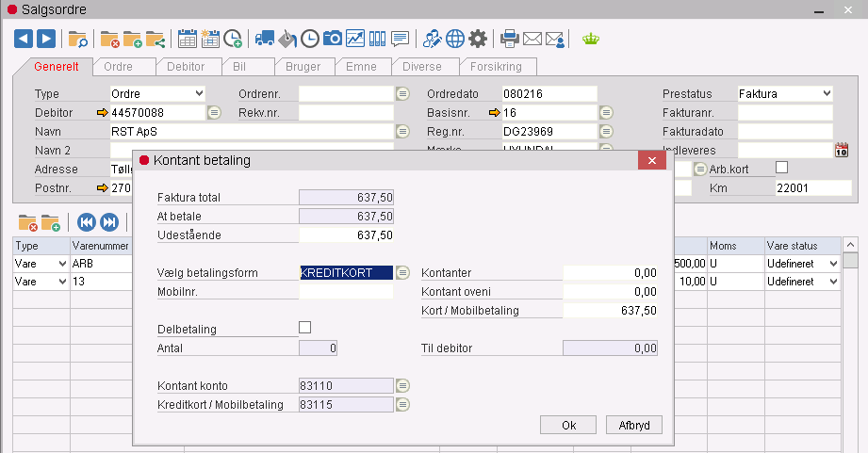Toggle the Delbetaling checkbox
Image resolution: width=868 pixels, height=453 pixels.
[305, 328]
